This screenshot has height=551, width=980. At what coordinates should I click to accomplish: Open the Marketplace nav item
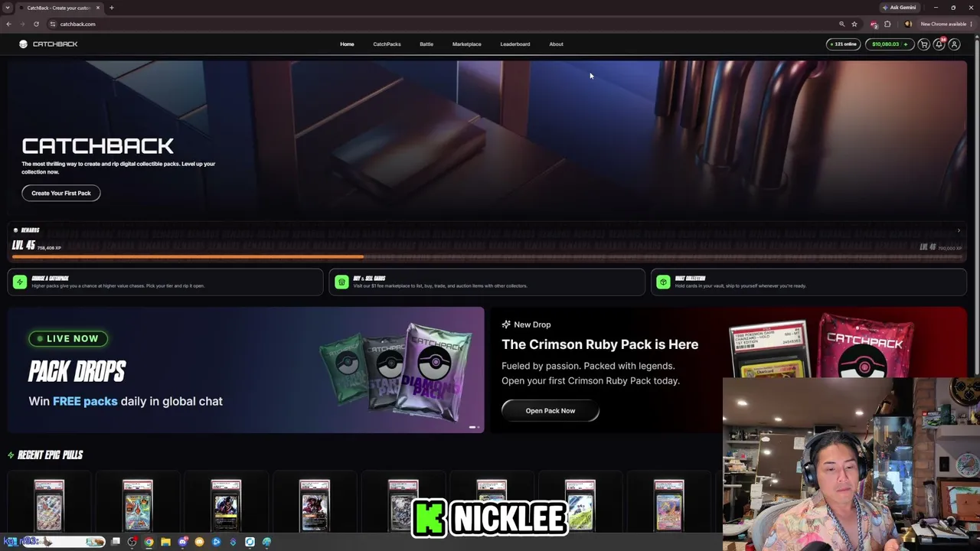466,44
